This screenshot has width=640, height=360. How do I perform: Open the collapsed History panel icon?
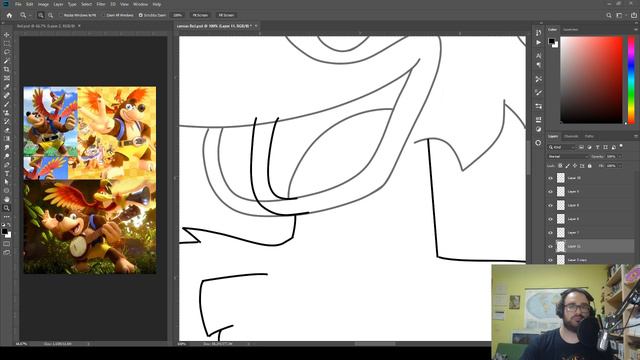coord(538,33)
